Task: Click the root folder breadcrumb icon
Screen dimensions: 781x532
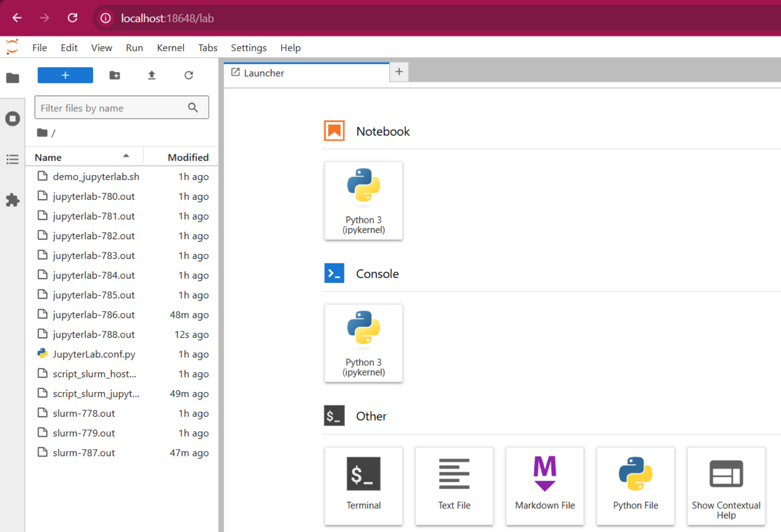Action: click(x=42, y=133)
